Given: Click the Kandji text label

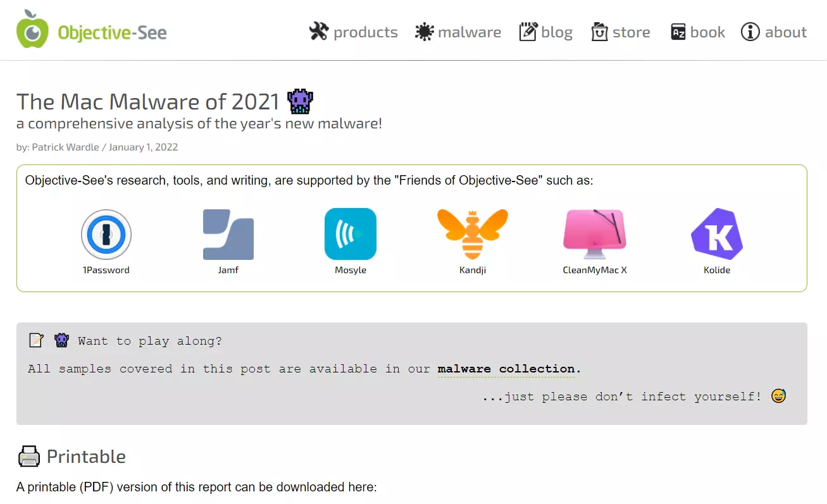Looking at the screenshot, I should pyautogui.click(x=473, y=270).
